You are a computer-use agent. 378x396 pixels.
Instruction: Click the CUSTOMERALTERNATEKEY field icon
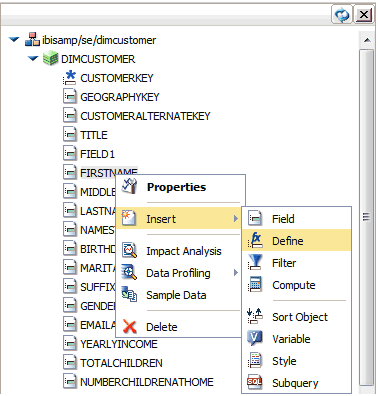pos(69,116)
